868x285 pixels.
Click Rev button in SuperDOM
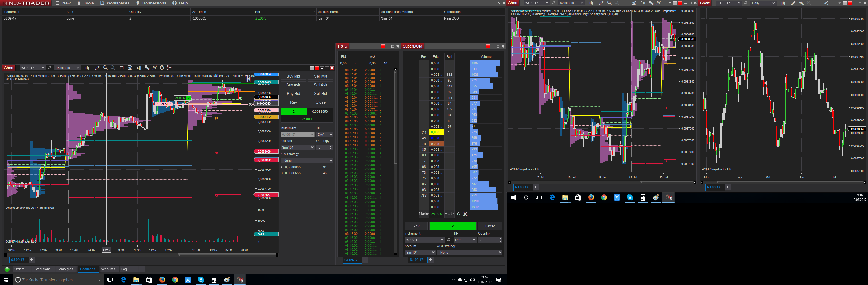pos(416,226)
